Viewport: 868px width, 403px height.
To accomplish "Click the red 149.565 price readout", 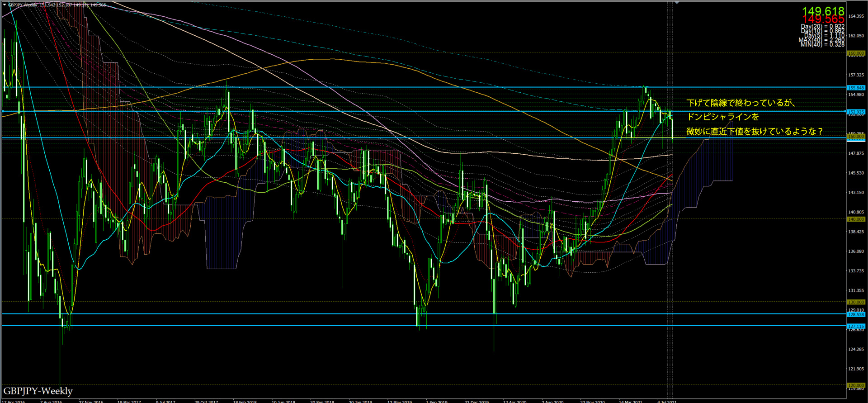I will click(x=823, y=19).
